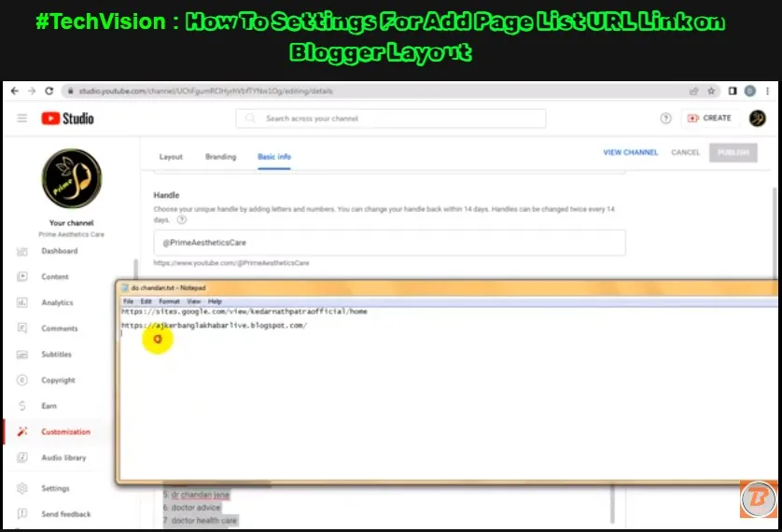Open the channel account avatar at top right

pyautogui.click(x=757, y=119)
